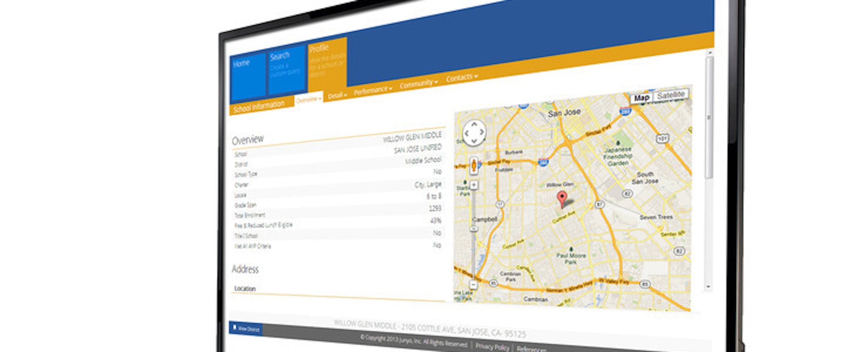
Task: Select the 43% lunch eligible value
Action: pos(436,221)
